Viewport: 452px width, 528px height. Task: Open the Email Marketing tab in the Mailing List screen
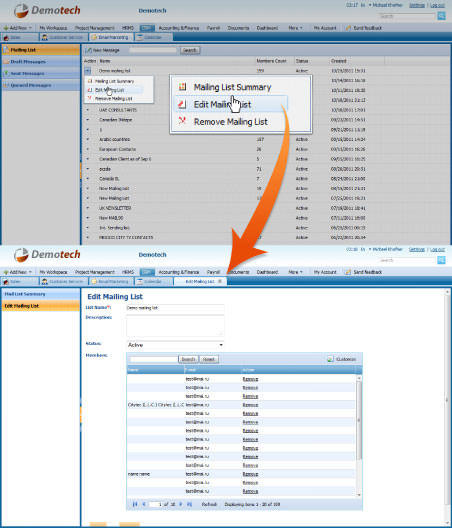[x=111, y=37]
